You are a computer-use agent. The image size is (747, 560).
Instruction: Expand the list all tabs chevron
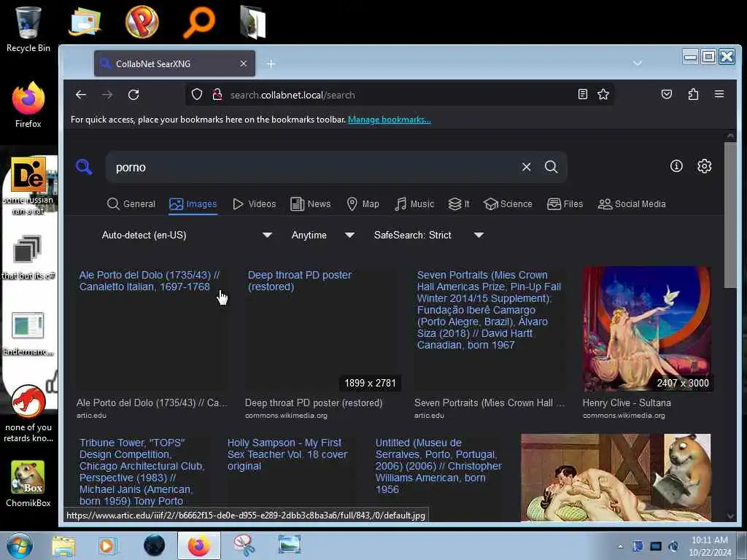point(638,63)
